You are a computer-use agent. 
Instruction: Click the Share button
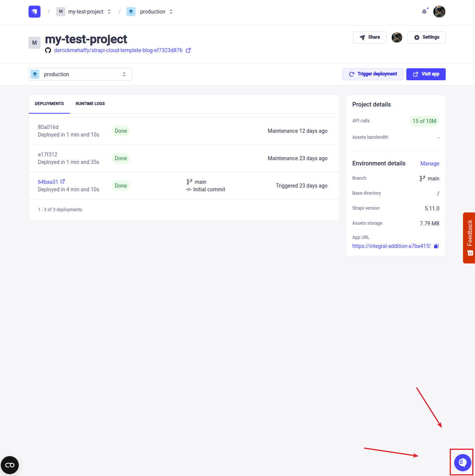pyautogui.click(x=370, y=38)
